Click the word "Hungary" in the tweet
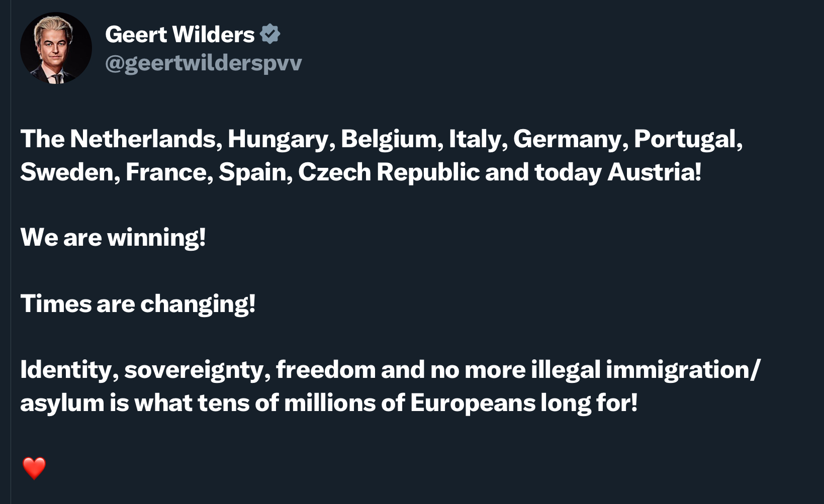 (x=279, y=140)
